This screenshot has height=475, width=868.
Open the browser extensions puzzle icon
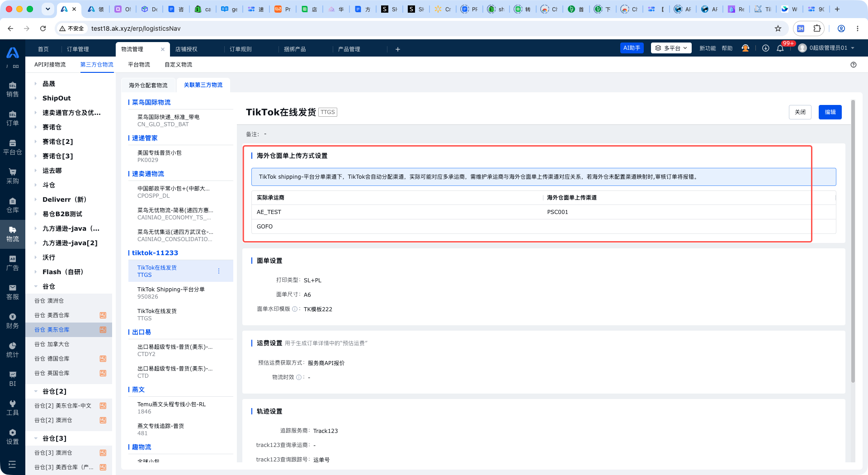tap(817, 28)
